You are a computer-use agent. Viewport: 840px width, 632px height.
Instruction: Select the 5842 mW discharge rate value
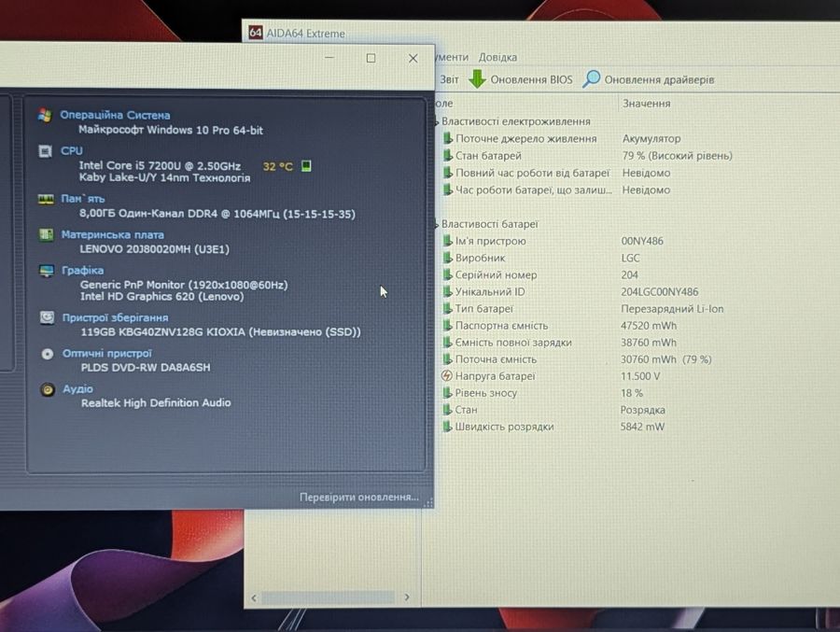click(x=642, y=427)
